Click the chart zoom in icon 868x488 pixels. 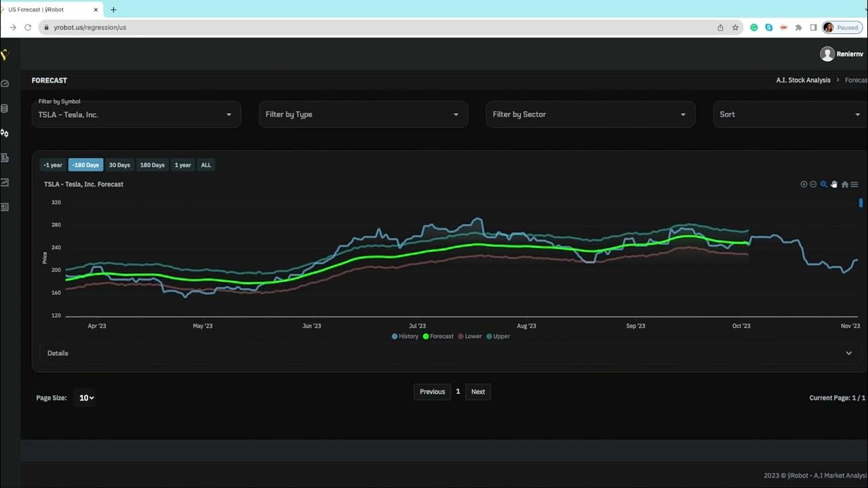[804, 184]
